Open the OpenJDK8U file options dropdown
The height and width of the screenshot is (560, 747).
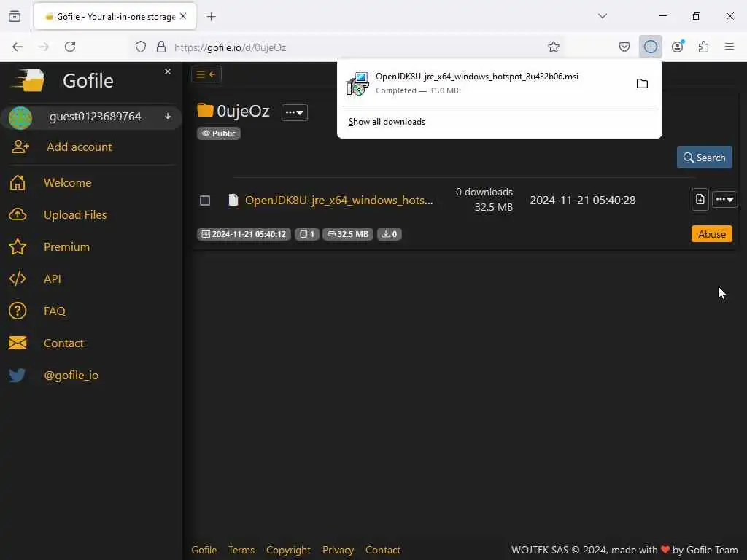724,199
